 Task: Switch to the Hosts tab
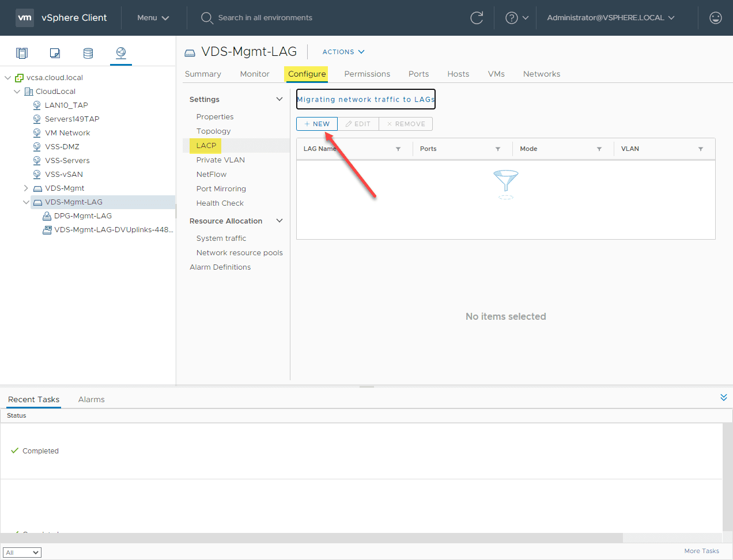pyautogui.click(x=458, y=74)
